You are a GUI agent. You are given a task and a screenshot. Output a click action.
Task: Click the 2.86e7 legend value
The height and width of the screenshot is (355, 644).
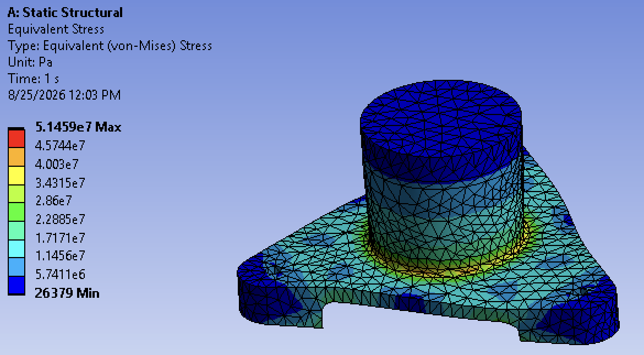[x=53, y=200]
